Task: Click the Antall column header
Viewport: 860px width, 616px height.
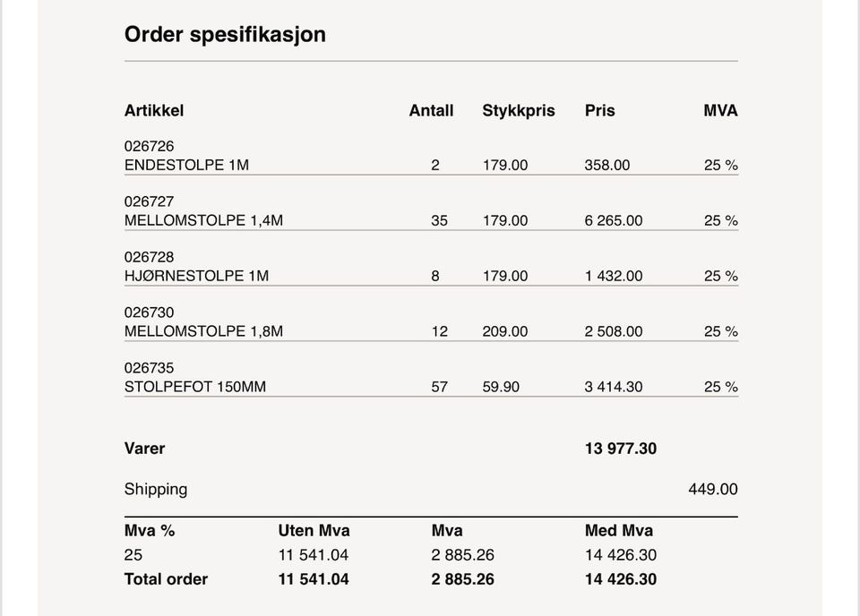Action: [x=431, y=111]
